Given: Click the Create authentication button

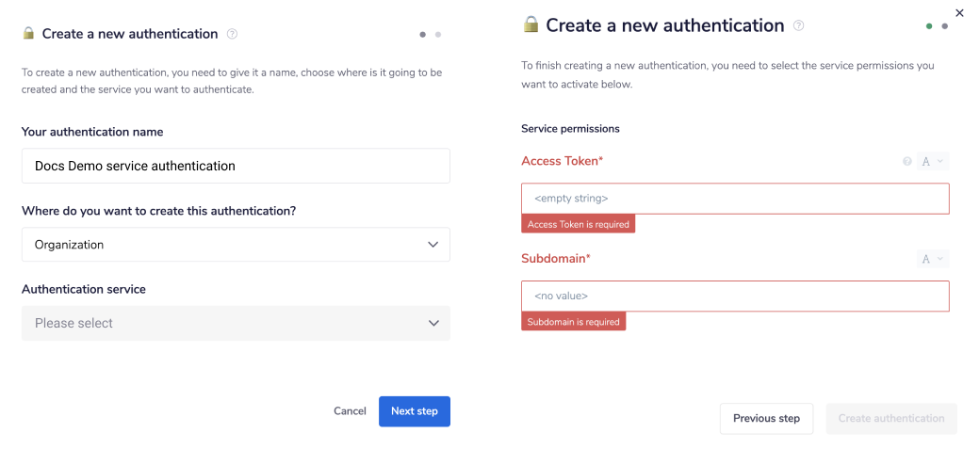Looking at the screenshot, I should pos(891,419).
